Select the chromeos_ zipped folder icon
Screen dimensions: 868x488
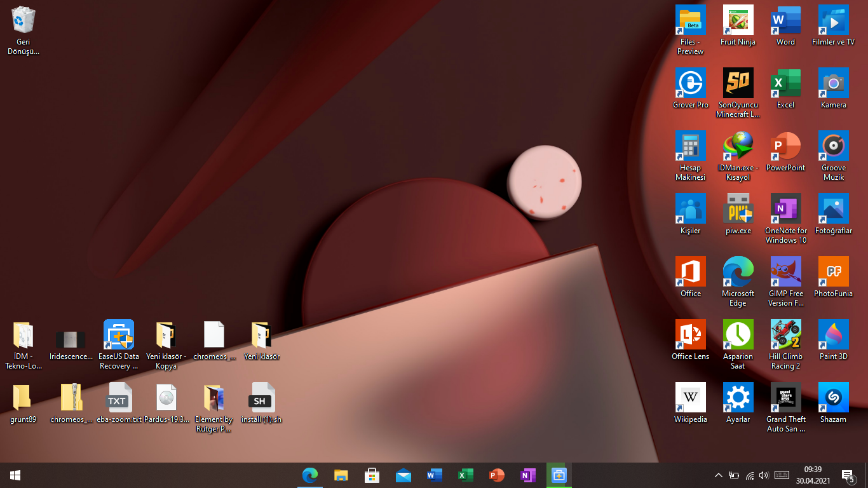71,403
